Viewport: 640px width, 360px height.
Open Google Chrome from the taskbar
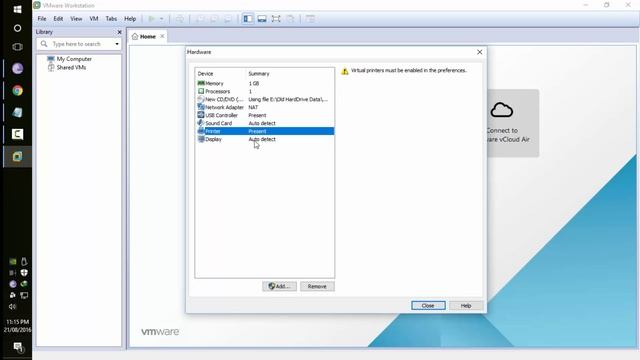tap(17, 91)
